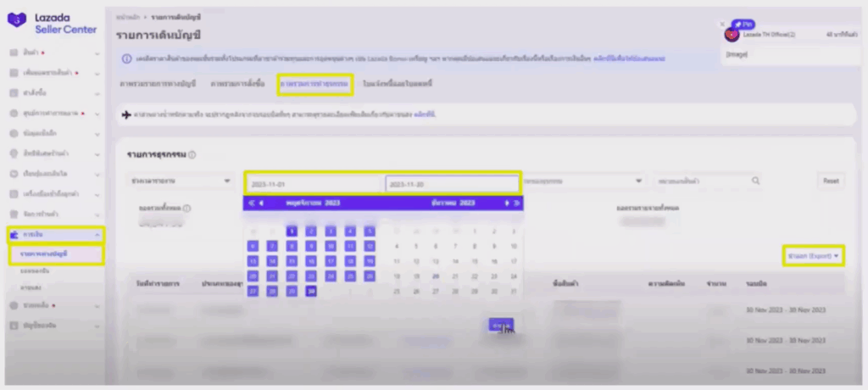Close the Lazada TH Official chat popup
Viewport: 868px width, 390px height.
722,25
